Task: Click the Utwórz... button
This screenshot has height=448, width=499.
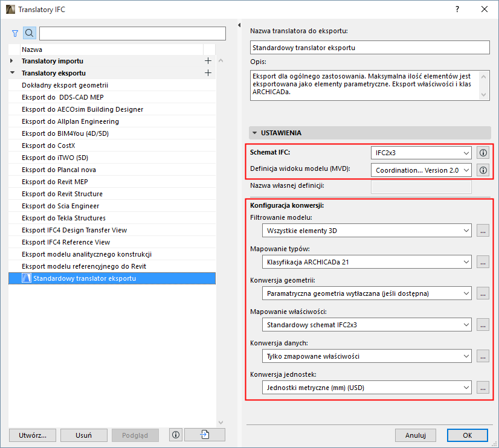Action: click(33, 435)
